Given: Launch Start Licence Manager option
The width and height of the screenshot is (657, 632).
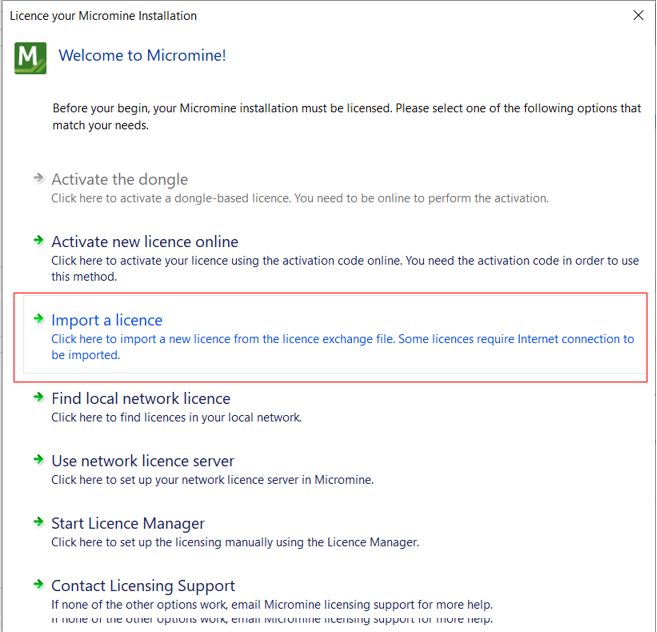Looking at the screenshot, I should [x=128, y=523].
